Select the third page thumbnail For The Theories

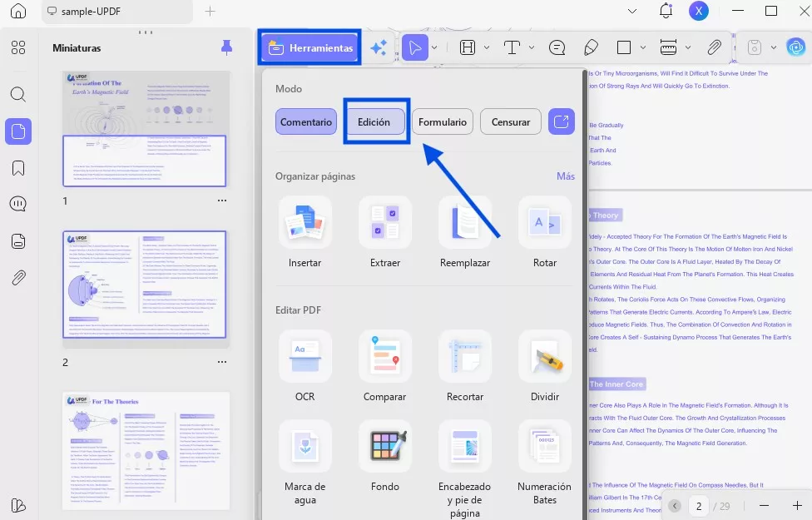coord(146,451)
